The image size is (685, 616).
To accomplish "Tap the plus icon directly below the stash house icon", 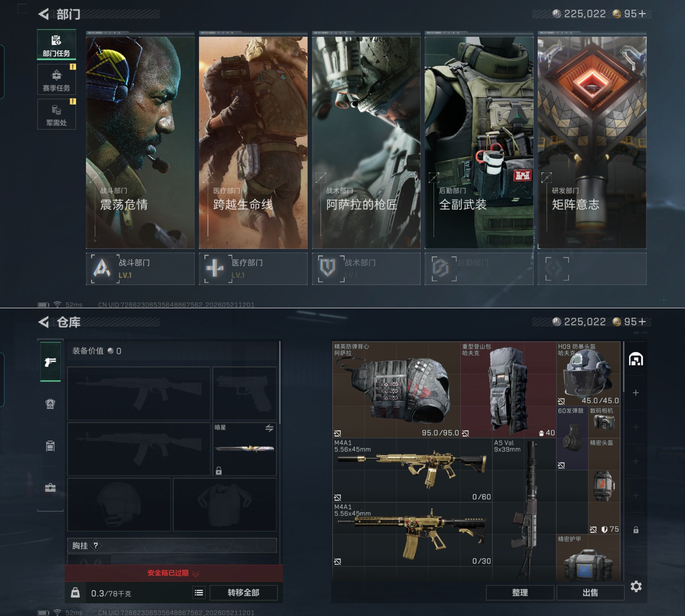I will 636,393.
